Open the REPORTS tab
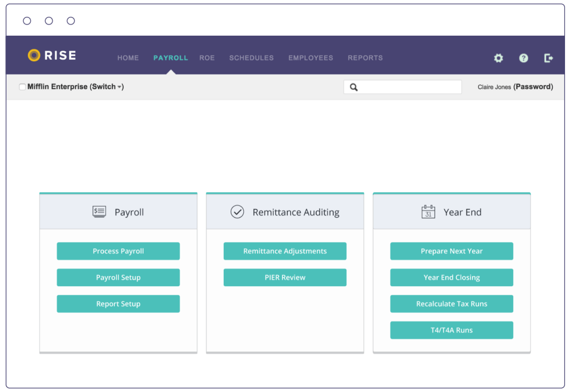 click(x=365, y=58)
